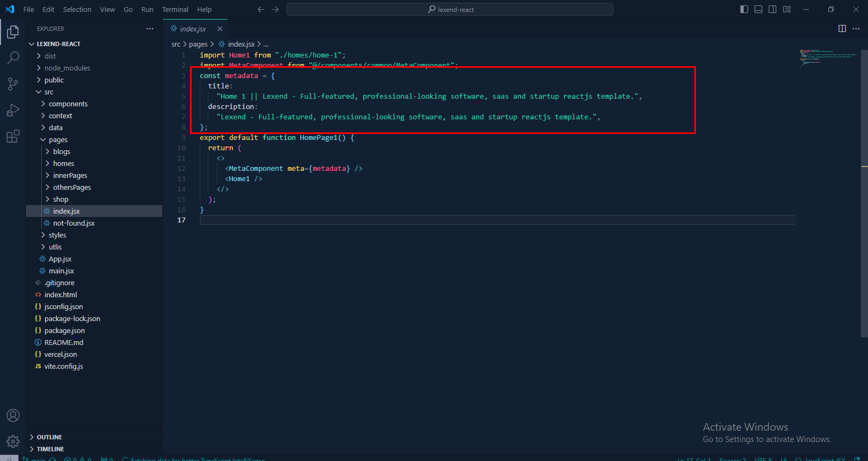Open main.jsx in the explorer

pyautogui.click(x=94, y=271)
